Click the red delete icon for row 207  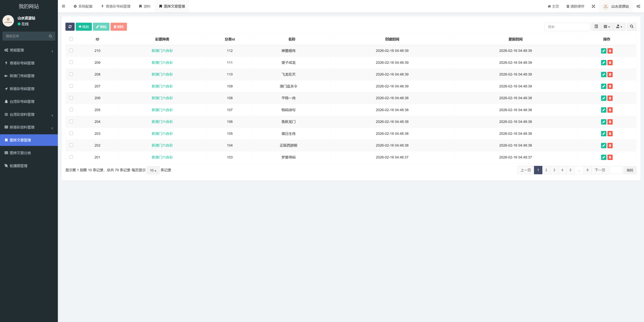pyautogui.click(x=610, y=86)
